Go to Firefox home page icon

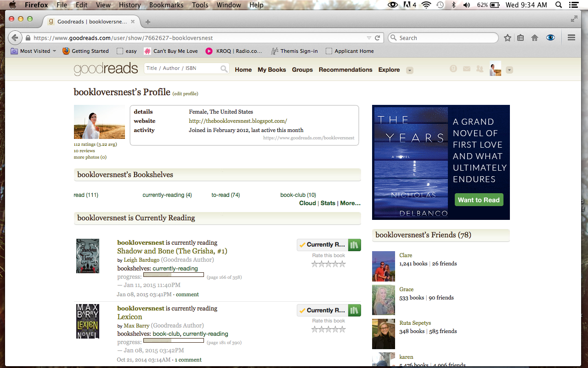tap(535, 38)
